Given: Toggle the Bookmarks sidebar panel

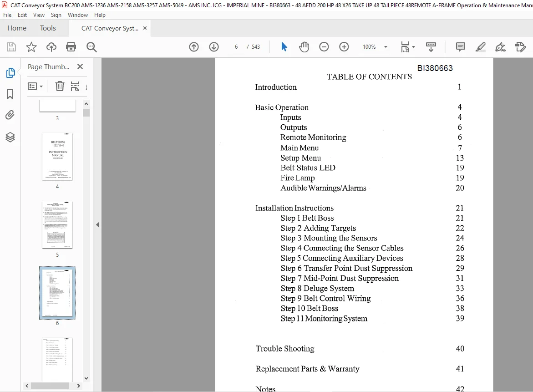Looking at the screenshot, I should [x=10, y=94].
